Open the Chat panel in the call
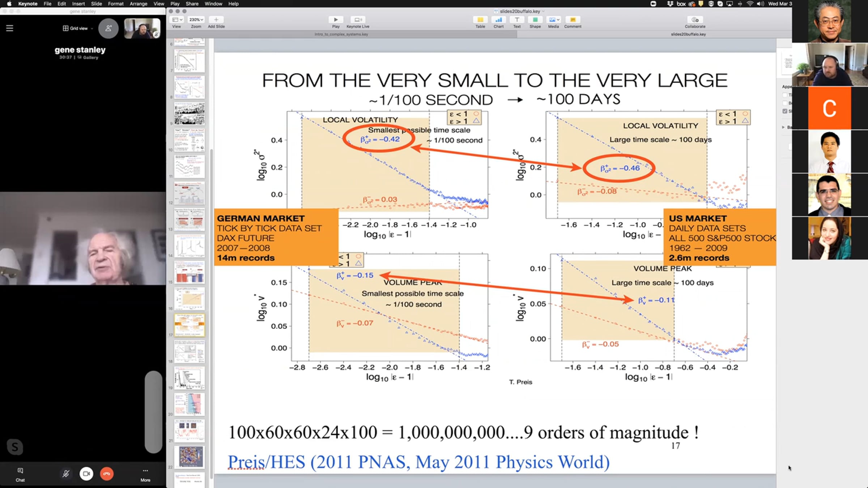This screenshot has height=488, width=868. (x=20, y=474)
